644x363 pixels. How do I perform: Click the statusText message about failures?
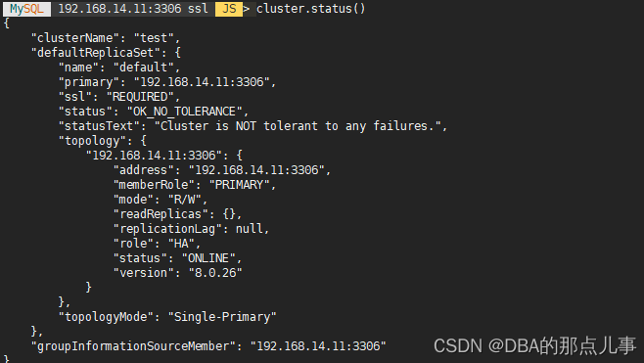coord(298,126)
